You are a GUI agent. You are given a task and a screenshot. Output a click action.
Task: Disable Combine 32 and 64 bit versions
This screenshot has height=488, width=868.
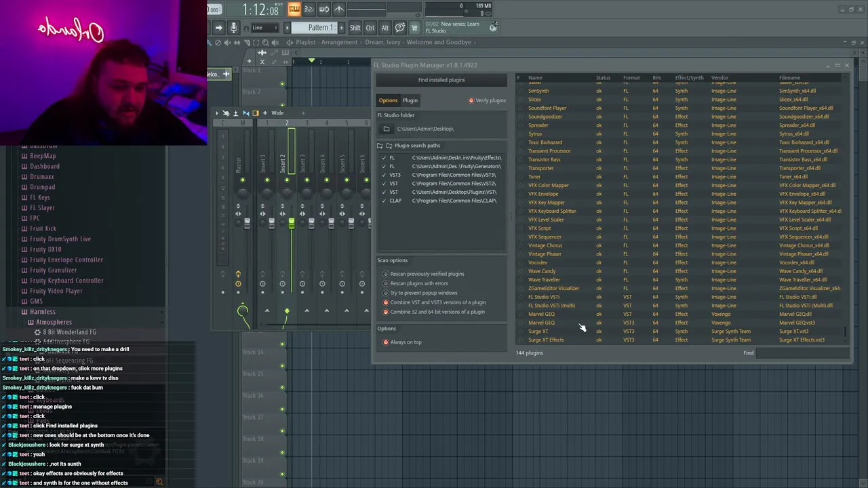(434, 312)
